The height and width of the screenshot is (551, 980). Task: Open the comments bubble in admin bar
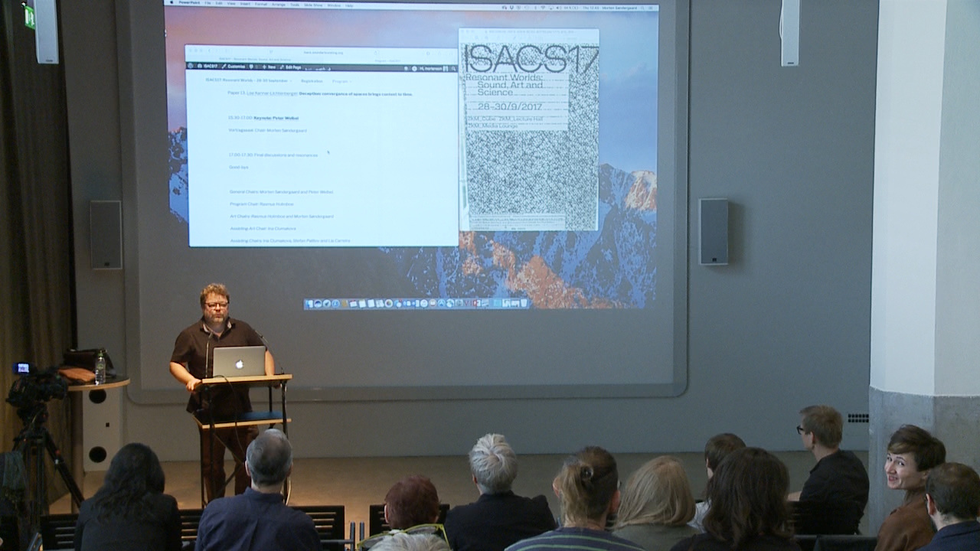tap(251, 67)
